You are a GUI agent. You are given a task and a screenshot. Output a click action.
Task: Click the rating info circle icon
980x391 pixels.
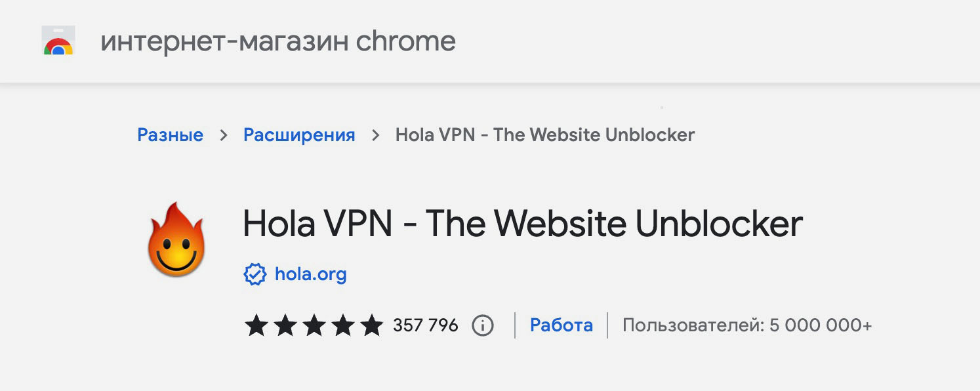coord(483,325)
